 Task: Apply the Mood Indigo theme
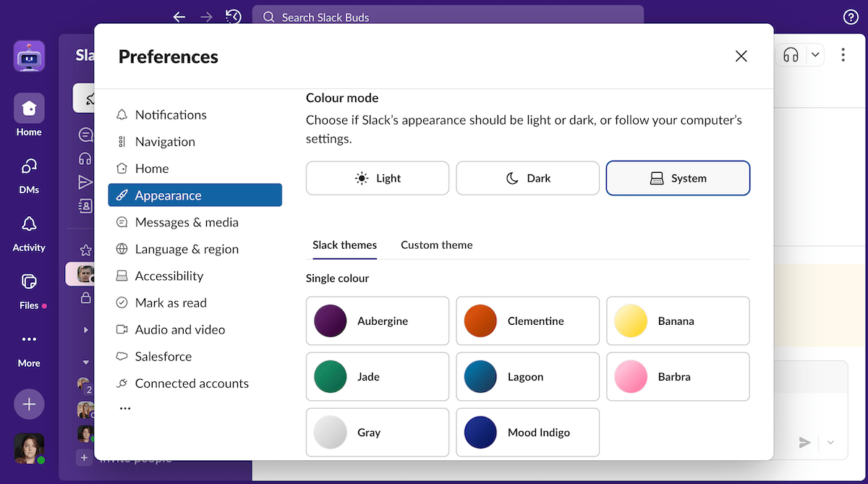[527, 433]
